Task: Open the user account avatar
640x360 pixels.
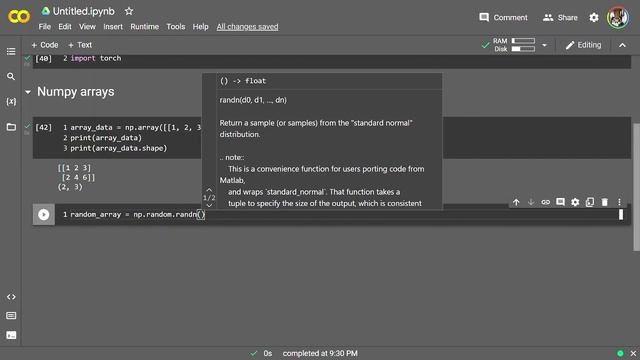Action: coord(618,17)
